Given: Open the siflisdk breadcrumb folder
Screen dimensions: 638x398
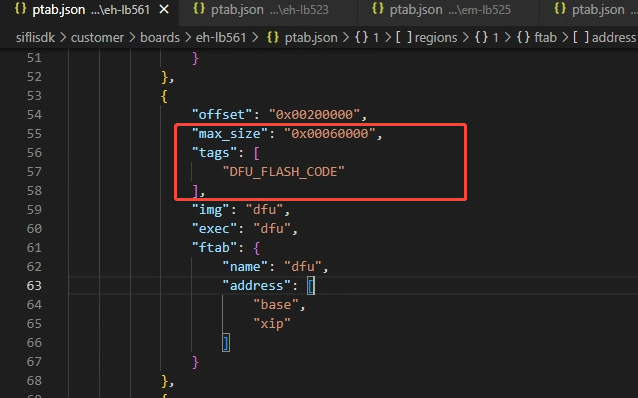Looking at the screenshot, I should tap(35, 37).
